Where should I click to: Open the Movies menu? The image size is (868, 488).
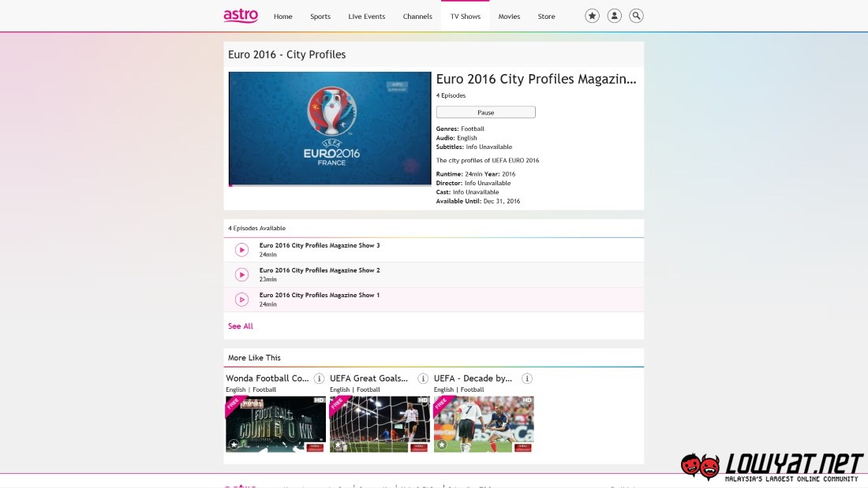click(509, 17)
